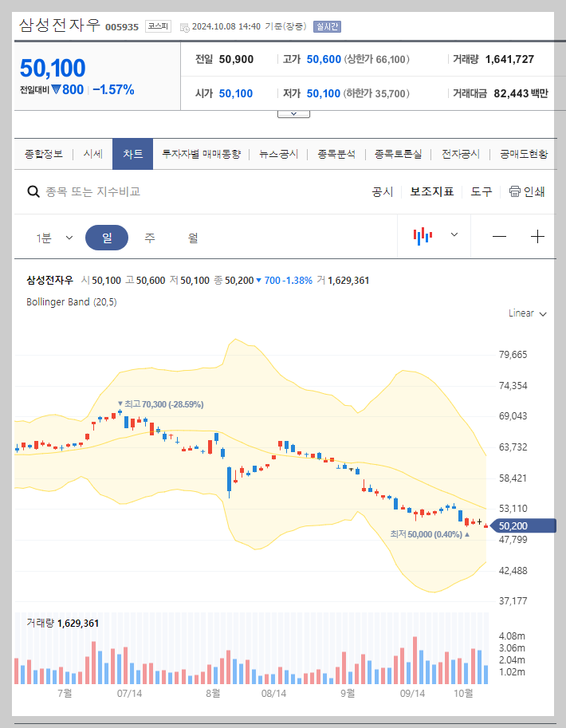Select the daily (일) interval toggle

coord(107,237)
